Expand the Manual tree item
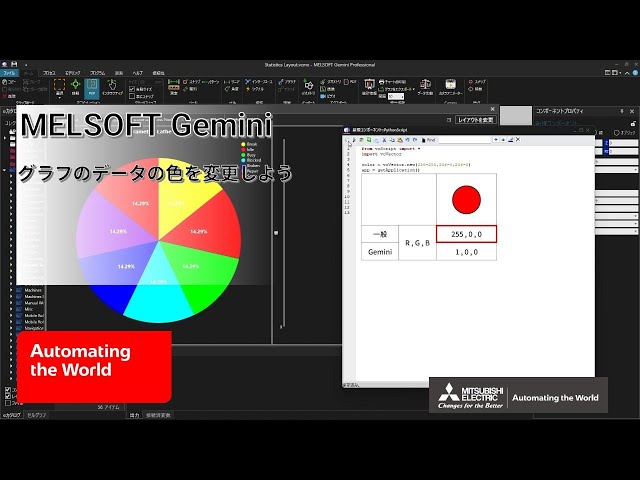Screen dimensions: 640x480 (11, 303)
